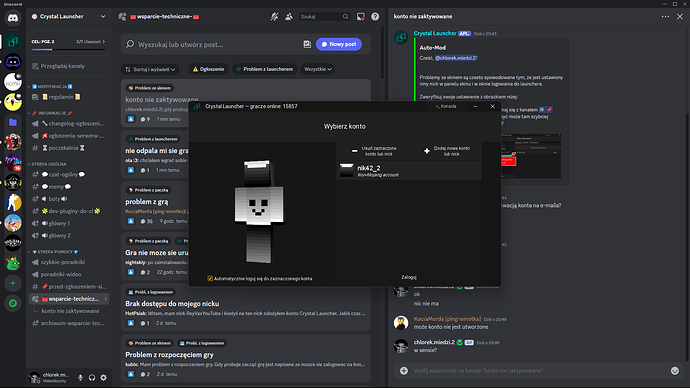Open the memy channel
This screenshot has width=690, height=388.
[69, 187]
